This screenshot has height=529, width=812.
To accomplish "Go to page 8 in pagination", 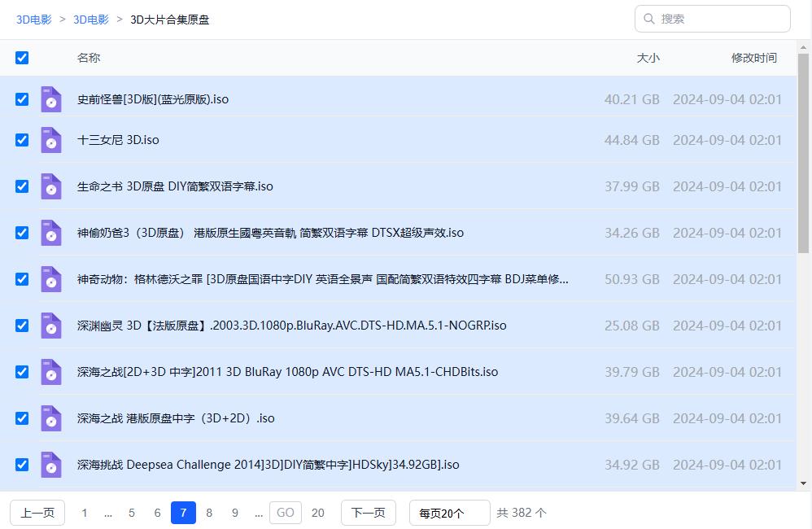I will click(209, 513).
